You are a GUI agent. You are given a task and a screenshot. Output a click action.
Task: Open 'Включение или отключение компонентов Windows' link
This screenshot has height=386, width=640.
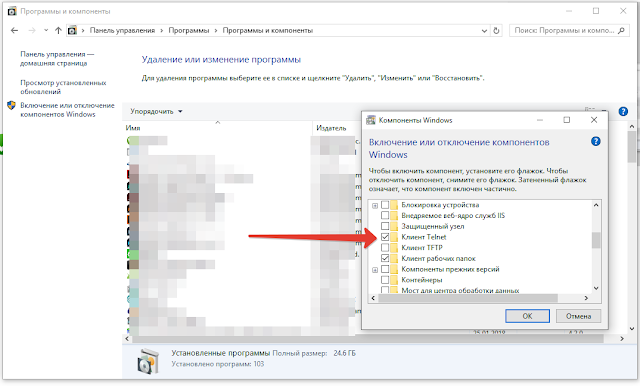point(67,110)
